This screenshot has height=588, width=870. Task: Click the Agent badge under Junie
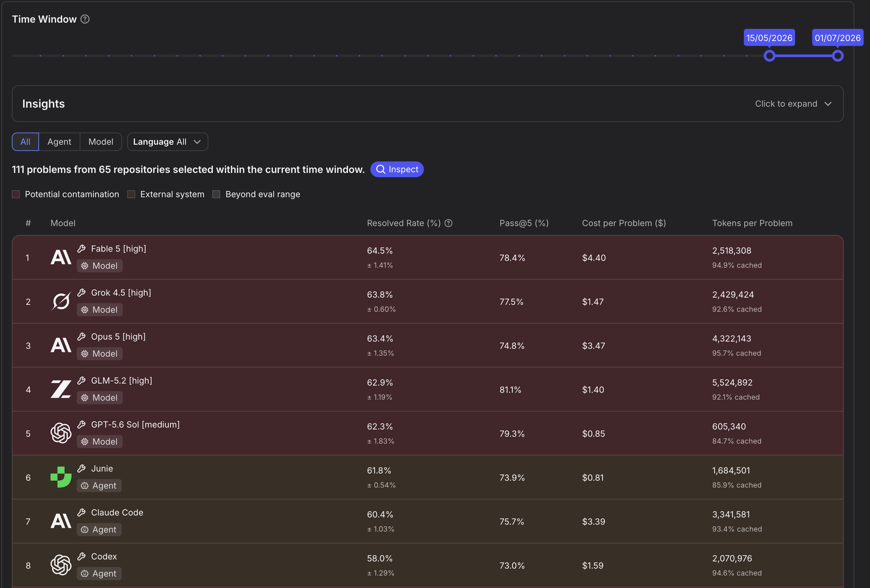(x=99, y=486)
